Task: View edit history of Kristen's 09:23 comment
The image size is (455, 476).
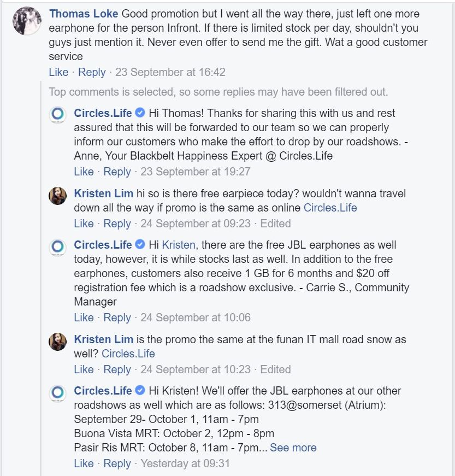Action: coord(275,224)
